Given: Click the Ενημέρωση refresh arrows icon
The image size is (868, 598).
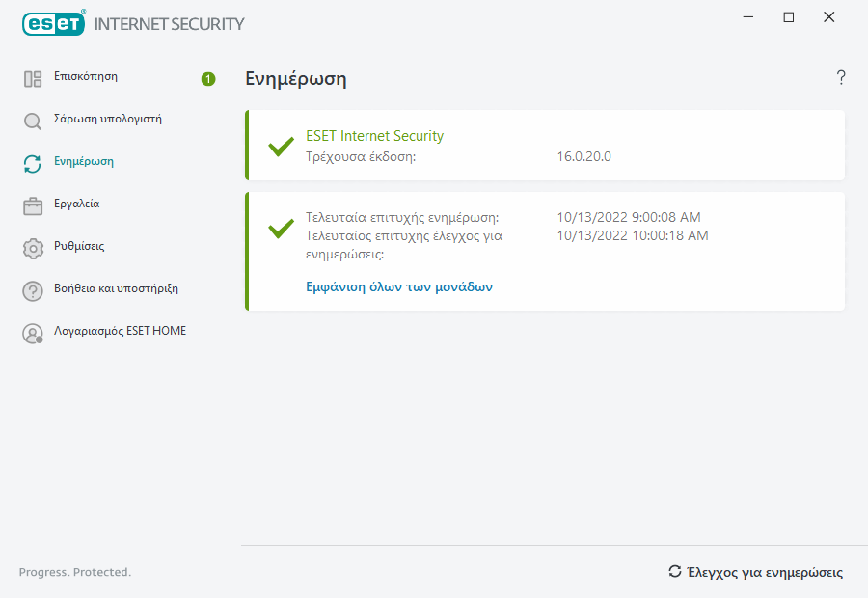Looking at the screenshot, I should 33,164.
